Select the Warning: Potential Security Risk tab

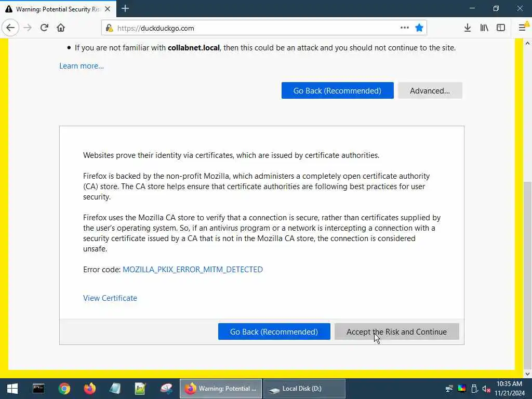pos(58,9)
